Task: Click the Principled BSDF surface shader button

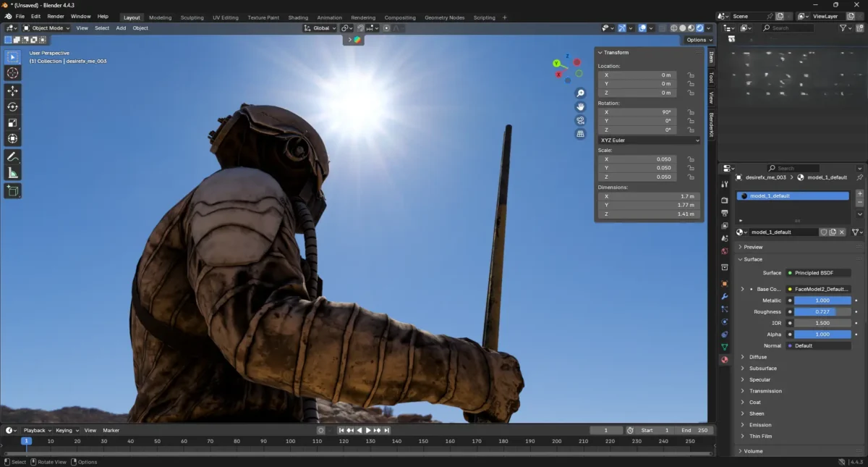Action: pos(818,273)
